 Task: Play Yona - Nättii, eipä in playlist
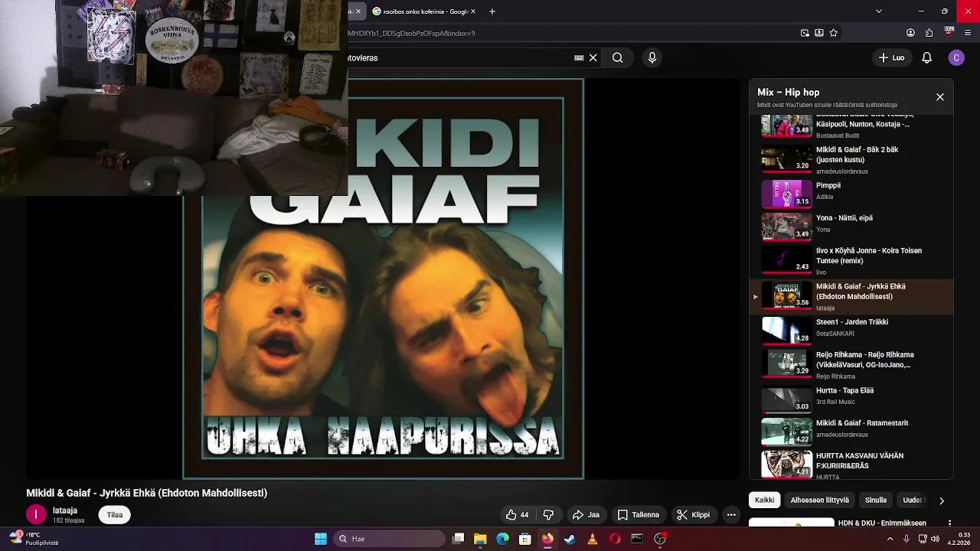coord(851,226)
